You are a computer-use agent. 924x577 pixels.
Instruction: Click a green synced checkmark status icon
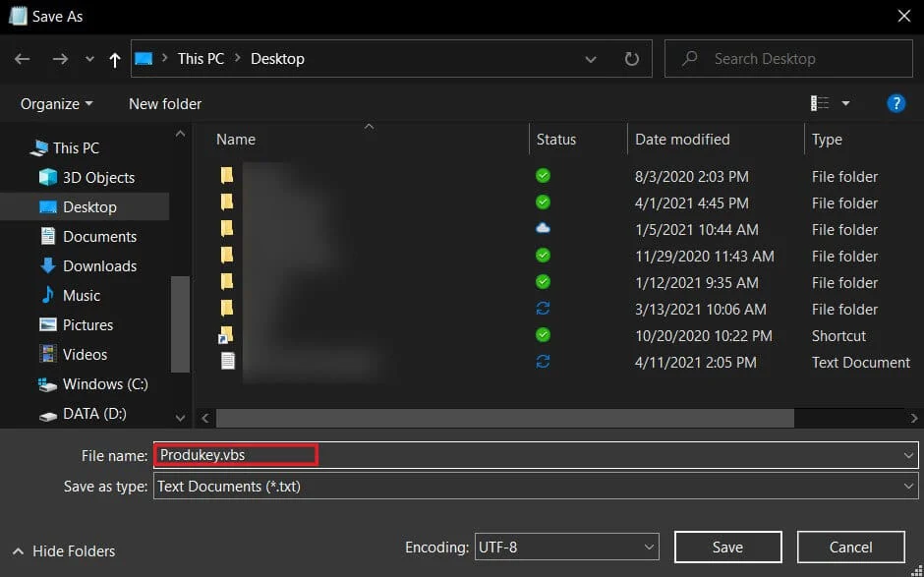tap(542, 176)
